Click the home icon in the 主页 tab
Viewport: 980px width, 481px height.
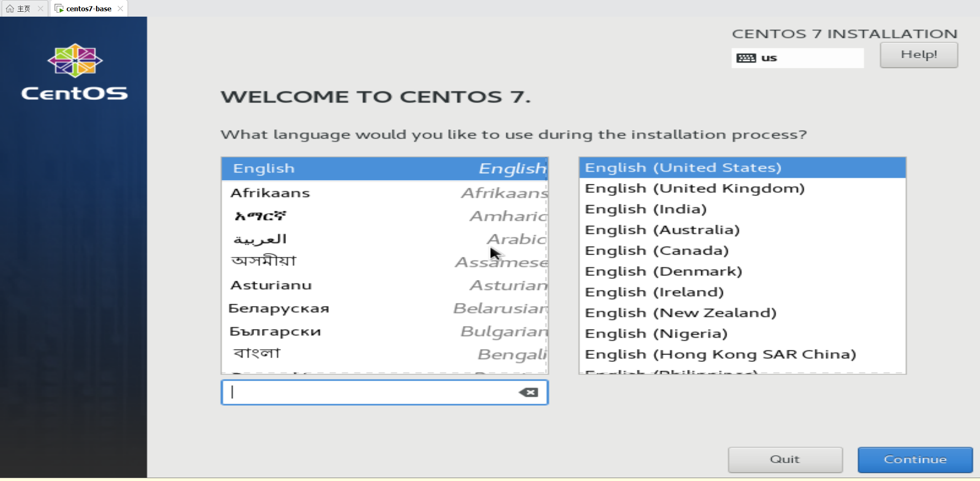point(10,8)
